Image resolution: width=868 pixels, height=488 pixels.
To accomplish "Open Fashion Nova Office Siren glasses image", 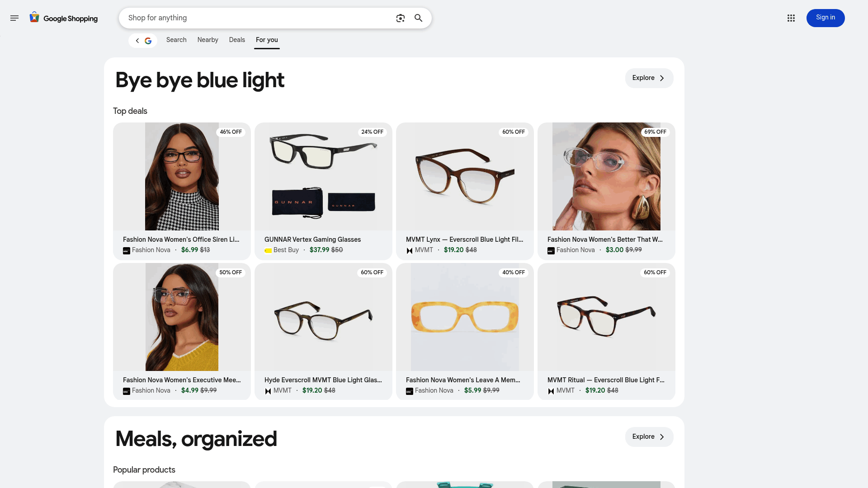I will [182, 176].
